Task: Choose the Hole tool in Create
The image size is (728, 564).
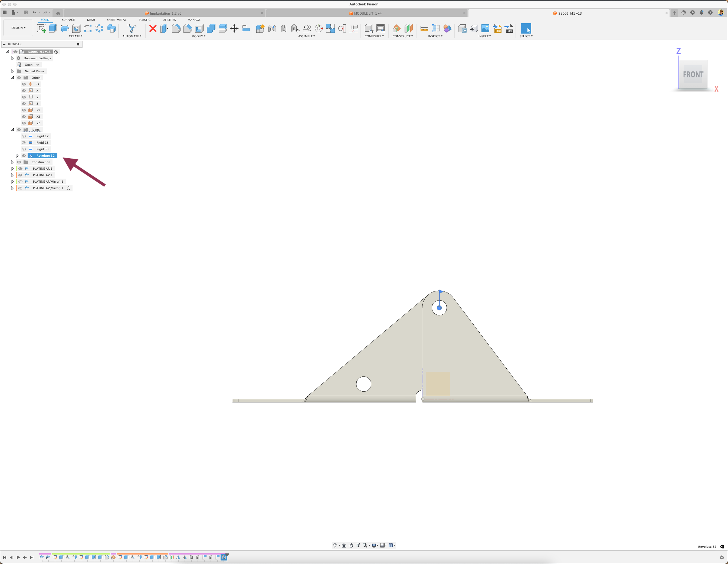Action: pyautogui.click(x=76, y=29)
